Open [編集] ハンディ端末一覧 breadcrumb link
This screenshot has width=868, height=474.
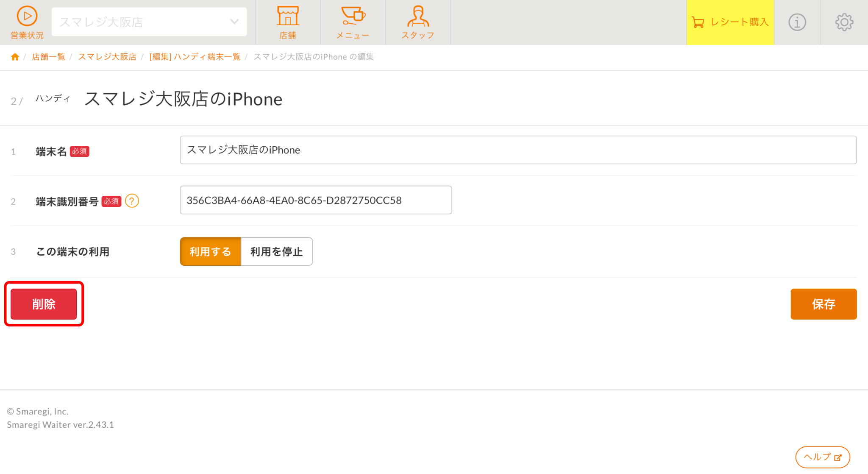[195, 57]
